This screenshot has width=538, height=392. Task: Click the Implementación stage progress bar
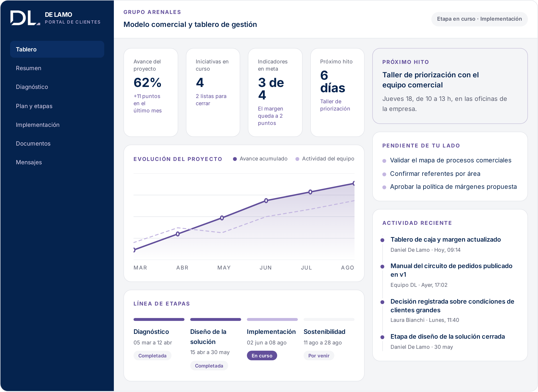272,319
